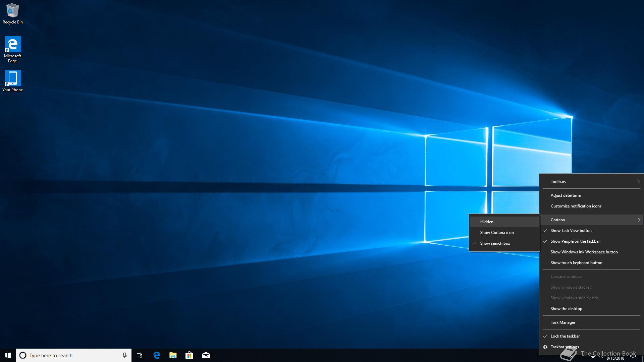Select Show search box option
The height and width of the screenshot is (362, 644).
[x=504, y=243]
